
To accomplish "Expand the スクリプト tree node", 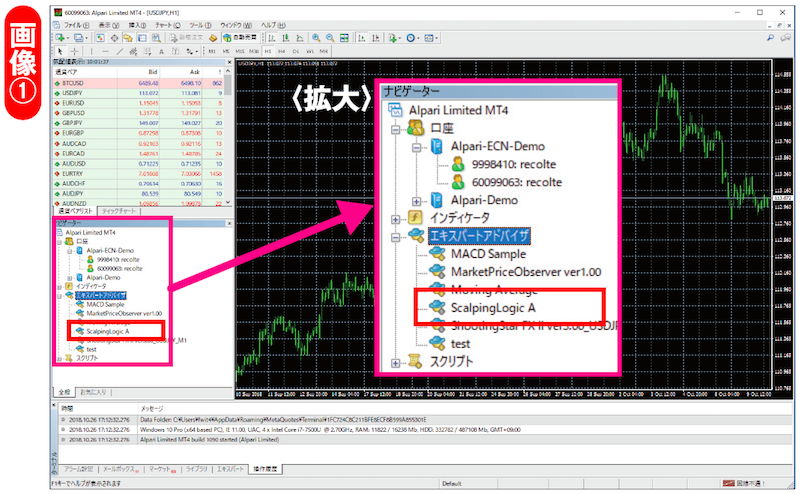I will pos(60,358).
